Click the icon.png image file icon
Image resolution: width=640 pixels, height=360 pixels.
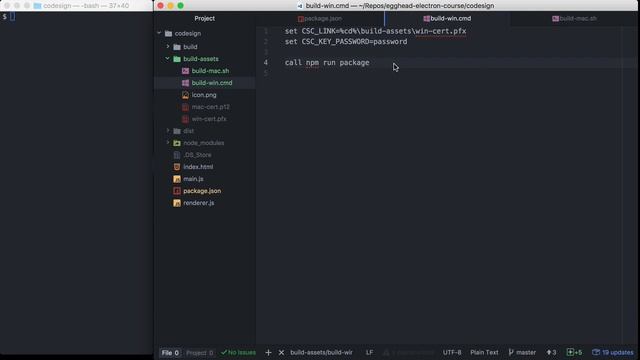pyautogui.click(x=185, y=95)
